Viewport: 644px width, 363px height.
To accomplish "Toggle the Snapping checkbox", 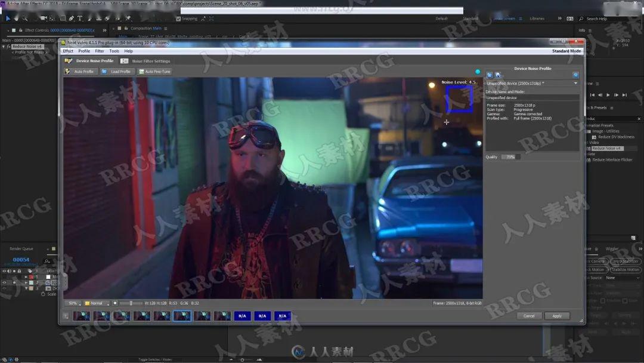I will (x=178, y=19).
